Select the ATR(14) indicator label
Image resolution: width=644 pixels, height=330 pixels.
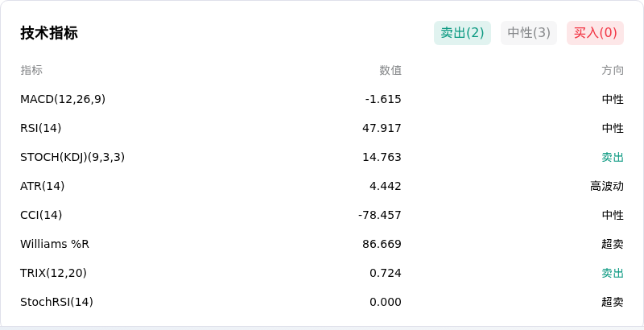point(43,186)
